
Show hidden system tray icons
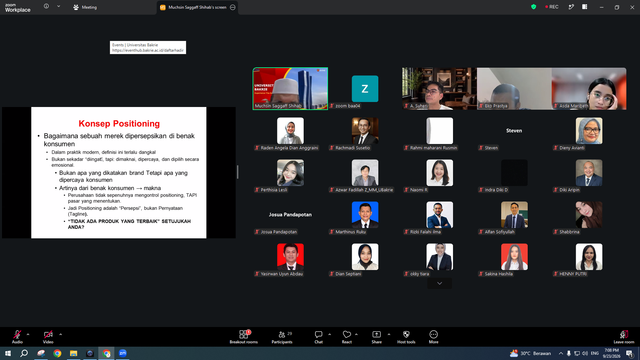[x=561, y=353]
